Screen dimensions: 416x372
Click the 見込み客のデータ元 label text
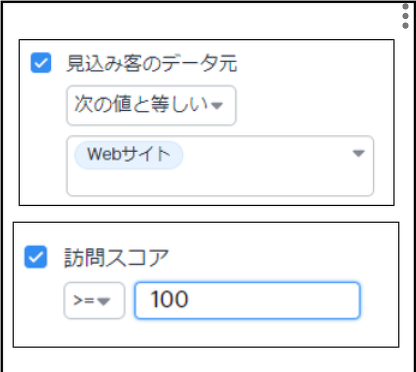152,63
